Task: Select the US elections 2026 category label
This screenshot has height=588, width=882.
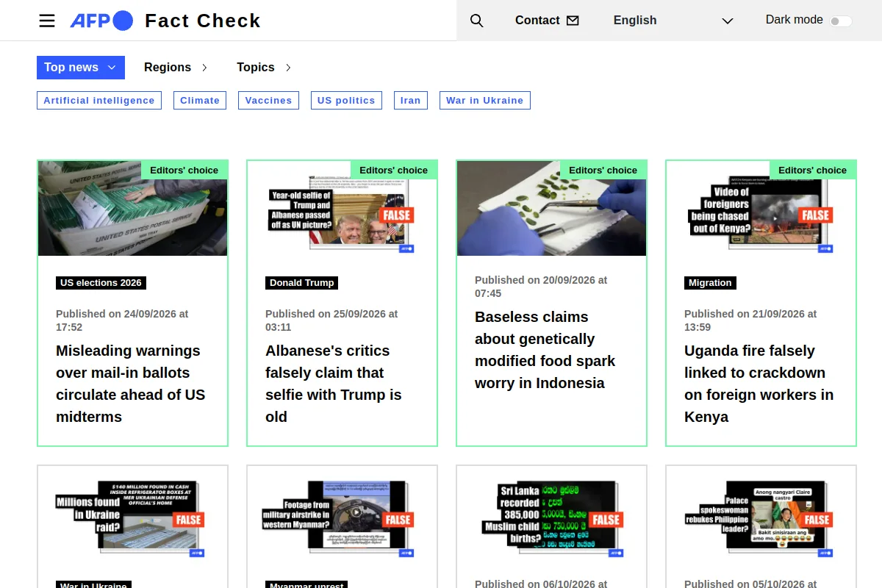Action: 101,283
